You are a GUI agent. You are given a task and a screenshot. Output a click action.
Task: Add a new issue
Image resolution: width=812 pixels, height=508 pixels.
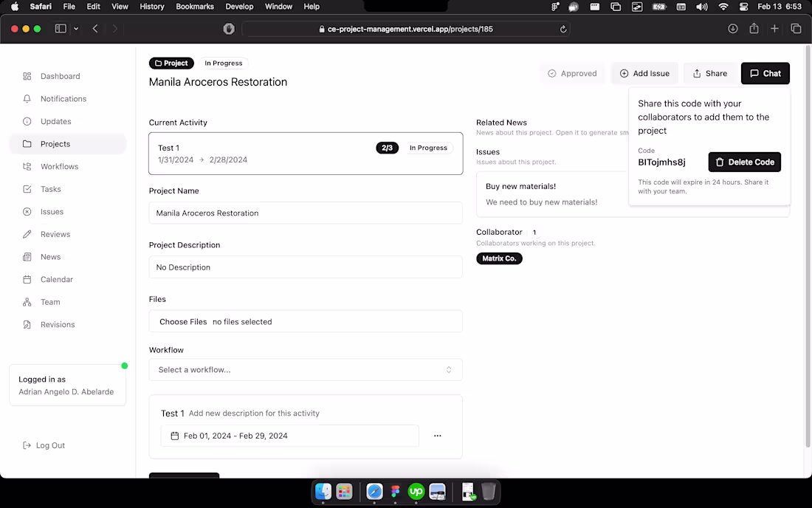click(644, 74)
